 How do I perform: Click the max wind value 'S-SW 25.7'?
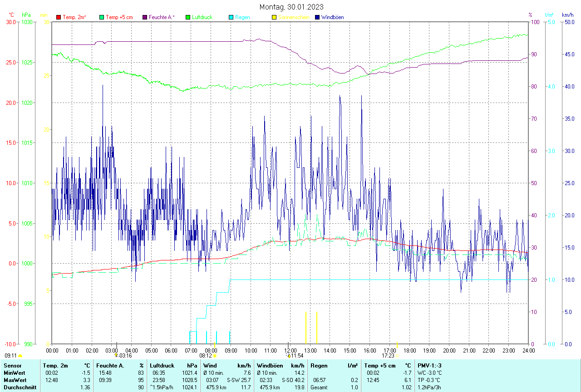click(x=239, y=380)
